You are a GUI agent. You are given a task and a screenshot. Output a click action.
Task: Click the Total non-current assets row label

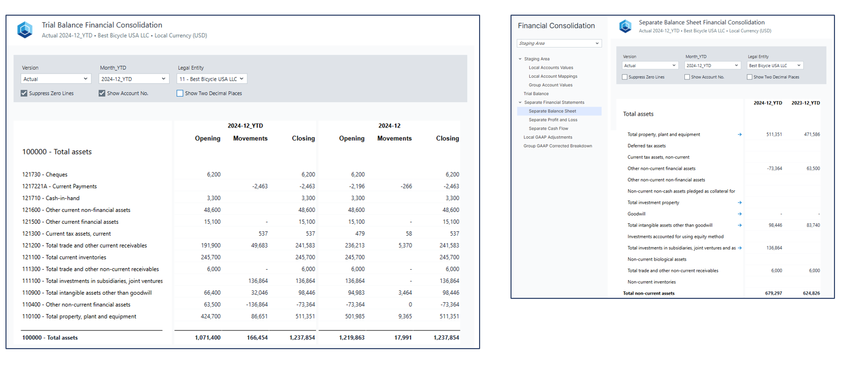click(649, 294)
